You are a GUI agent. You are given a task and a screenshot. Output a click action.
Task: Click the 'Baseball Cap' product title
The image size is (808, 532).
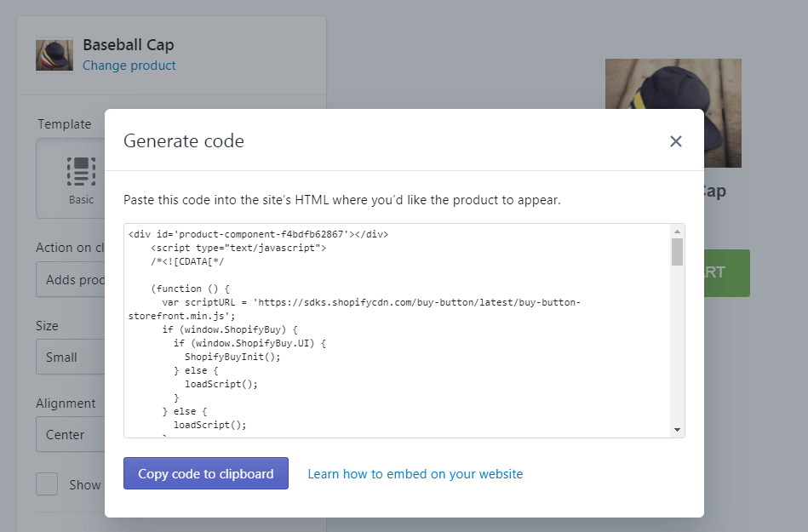pyautogui.click(x=129, y=45)
